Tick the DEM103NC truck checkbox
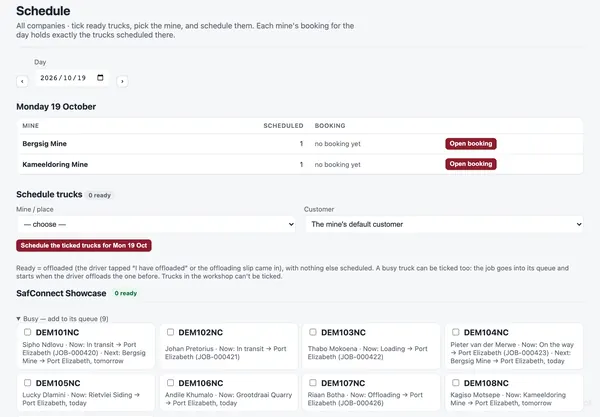The image size is (600, 417). (x=313, y=332)
